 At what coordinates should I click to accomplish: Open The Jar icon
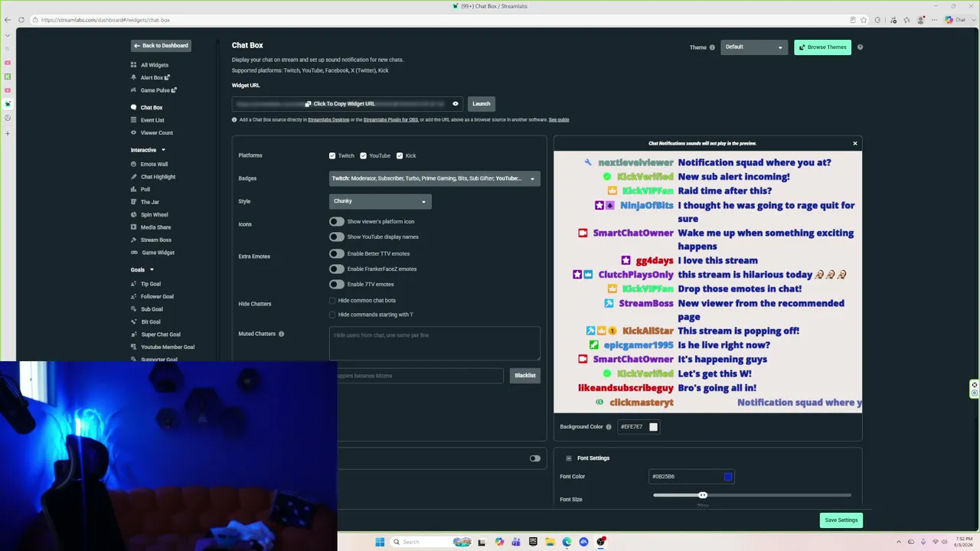[x=133, y=202]
